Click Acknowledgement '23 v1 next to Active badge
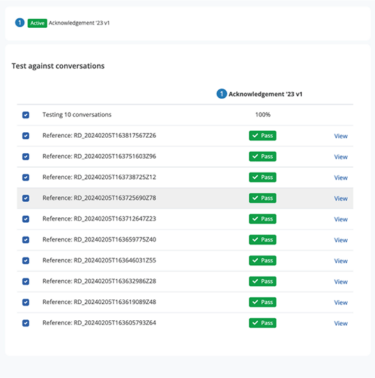Screen dimensions: 375x378 coord(79,23)
